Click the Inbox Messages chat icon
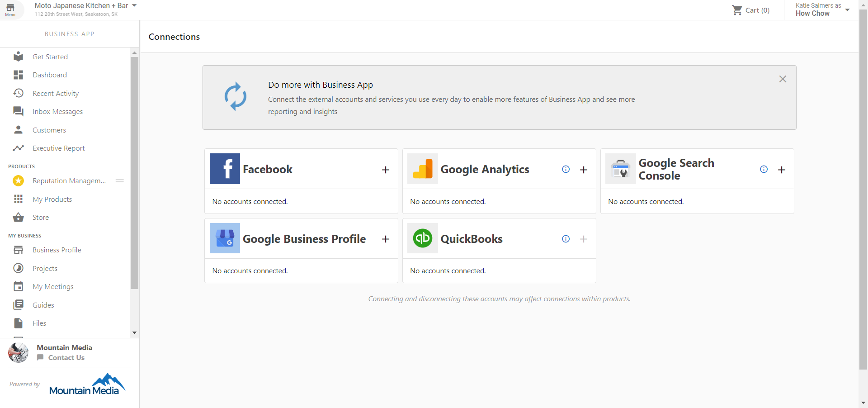 (x=18, y=111)
